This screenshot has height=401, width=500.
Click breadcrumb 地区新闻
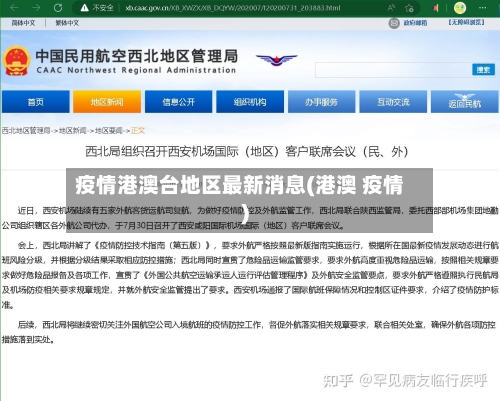click(72, 130)
